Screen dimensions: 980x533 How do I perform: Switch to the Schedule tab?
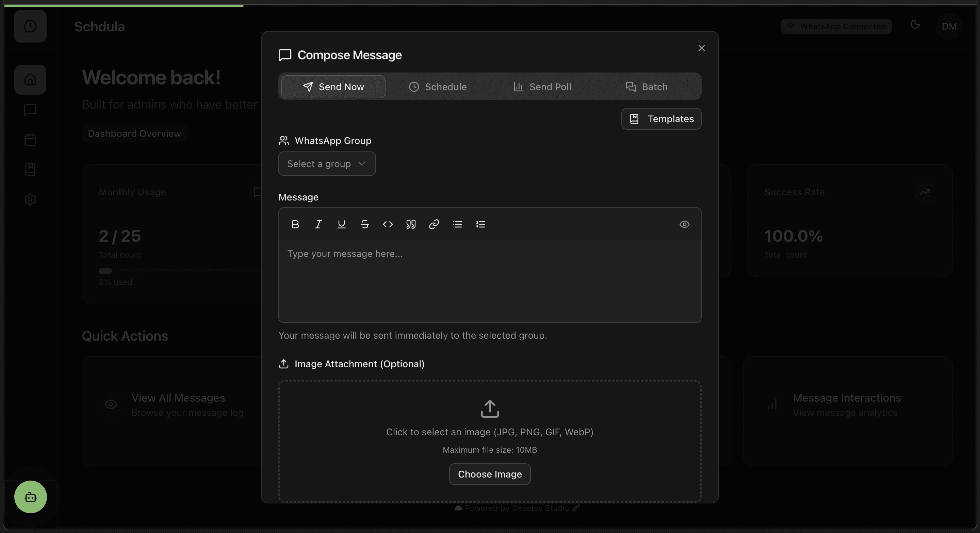438,87
